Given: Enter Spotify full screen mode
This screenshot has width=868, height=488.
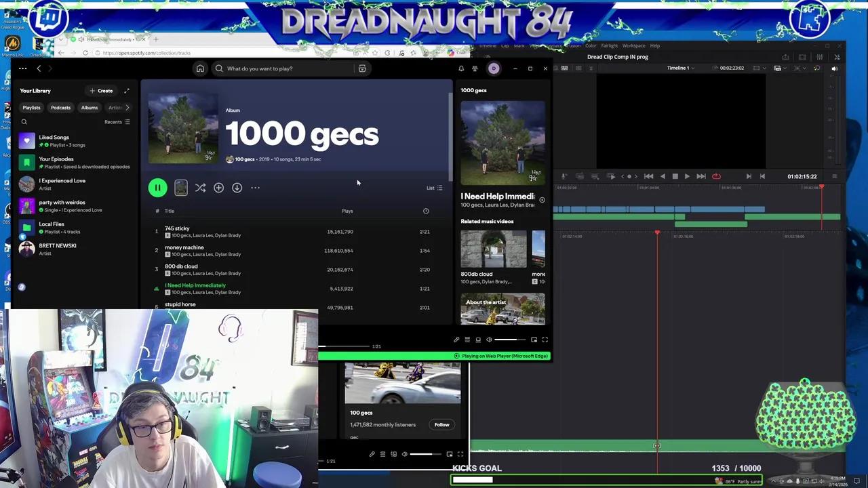Looking at the screenshot, I should click(x=545, y=340).
